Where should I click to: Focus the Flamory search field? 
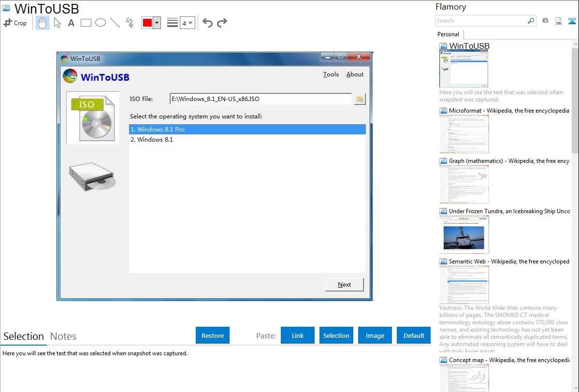(481, 21)
